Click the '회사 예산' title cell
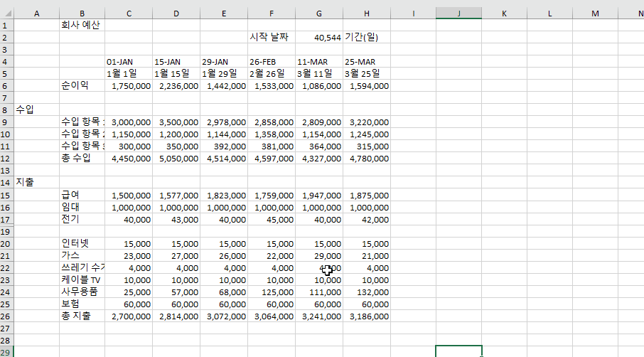 (82, 25)
